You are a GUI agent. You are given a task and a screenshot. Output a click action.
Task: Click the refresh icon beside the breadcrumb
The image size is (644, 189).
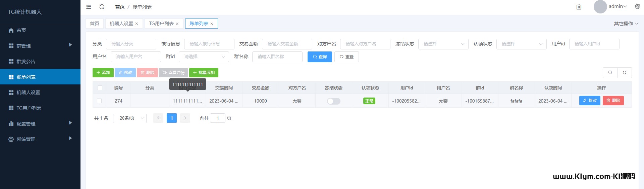click(x=102, y=7)
